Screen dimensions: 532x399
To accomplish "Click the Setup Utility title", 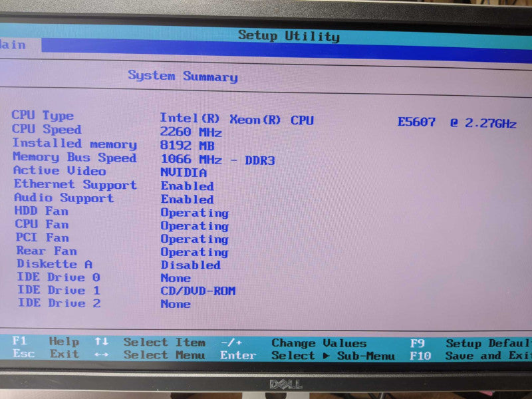I will [x=289, y=36].
